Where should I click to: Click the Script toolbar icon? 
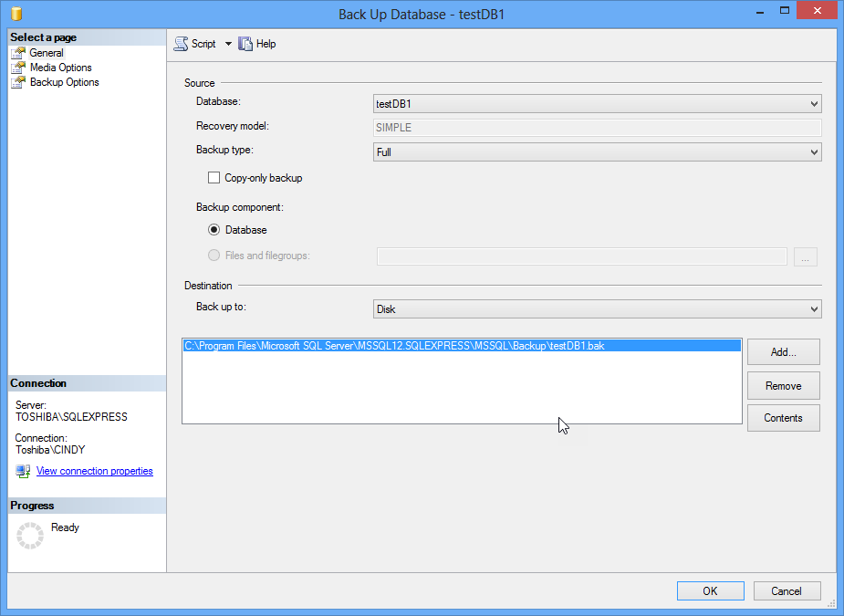181,44
